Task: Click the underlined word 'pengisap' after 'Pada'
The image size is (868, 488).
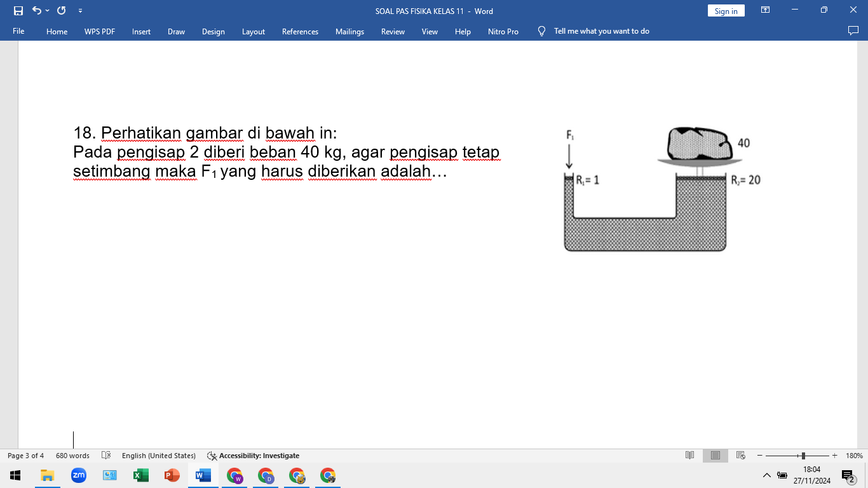Action: 151,152
